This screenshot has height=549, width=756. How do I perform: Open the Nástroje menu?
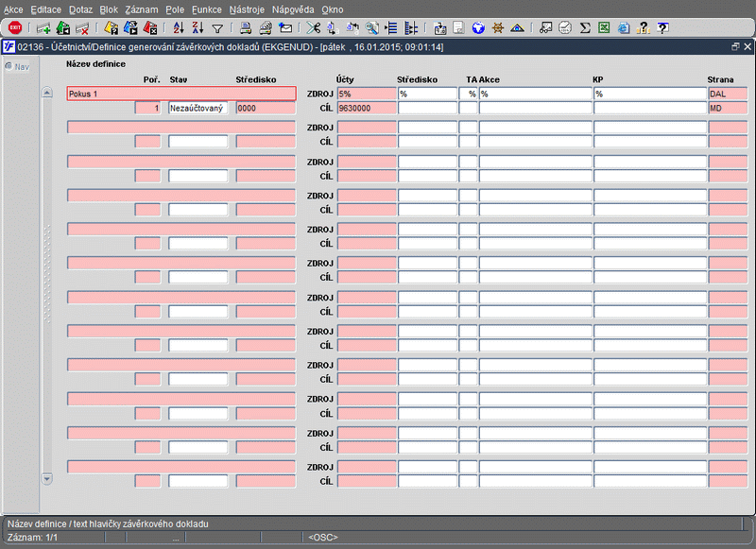[247, 9]
